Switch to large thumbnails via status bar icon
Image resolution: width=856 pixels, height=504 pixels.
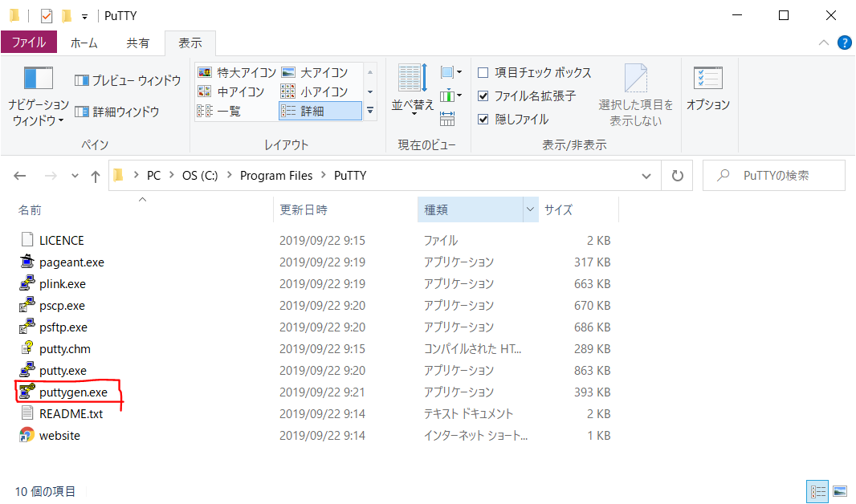pyautogui.click(x=839, y=491)
